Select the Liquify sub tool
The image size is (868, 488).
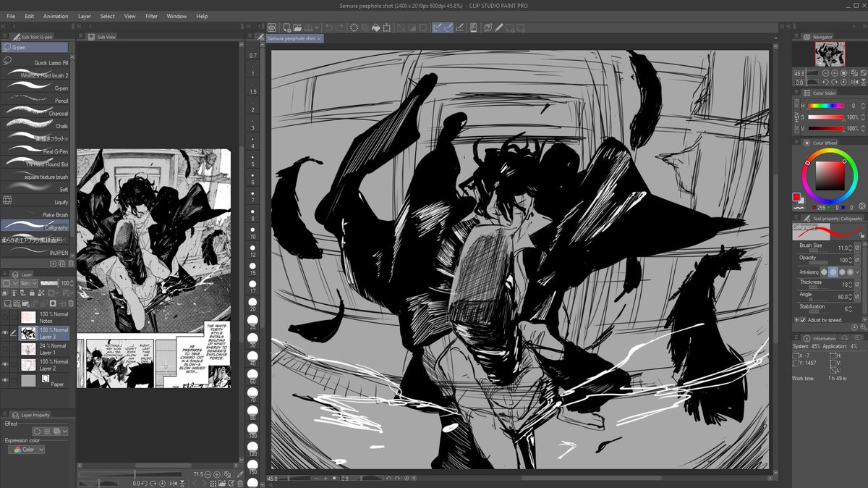pos(35,202)
